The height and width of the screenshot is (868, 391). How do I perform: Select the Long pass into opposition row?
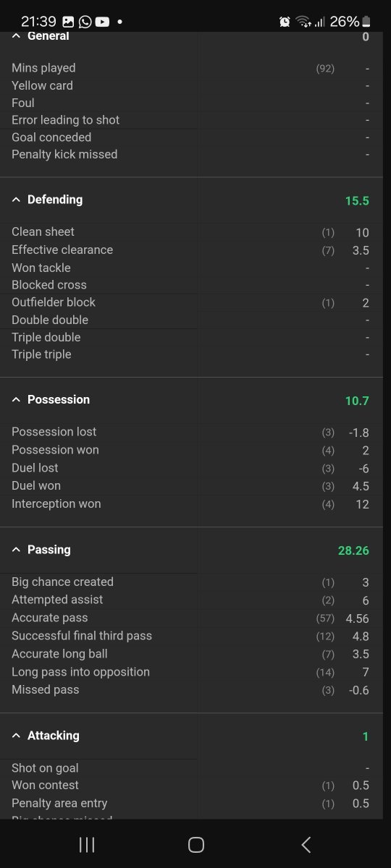(191, 673)
